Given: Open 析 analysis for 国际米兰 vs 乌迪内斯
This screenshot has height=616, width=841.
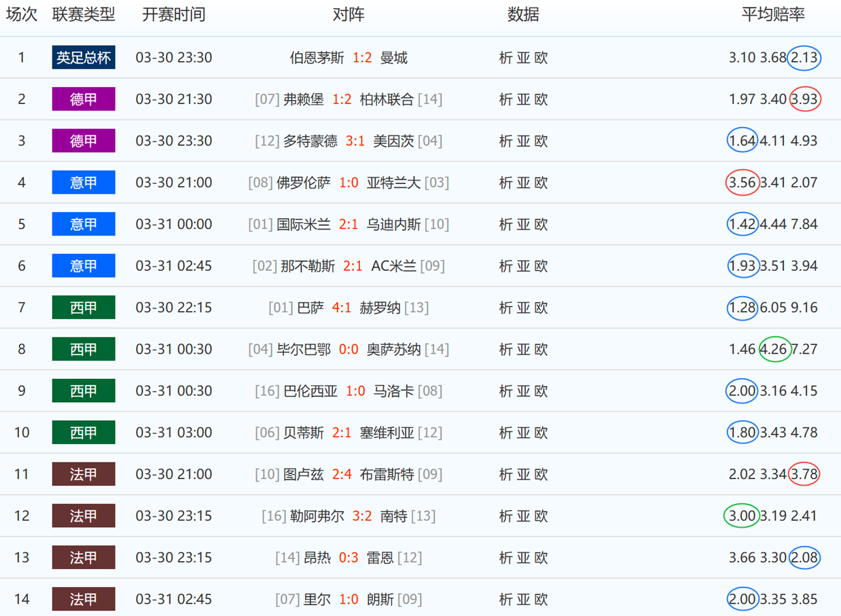Looking at the screenshot, I should (x=505, y=224).
